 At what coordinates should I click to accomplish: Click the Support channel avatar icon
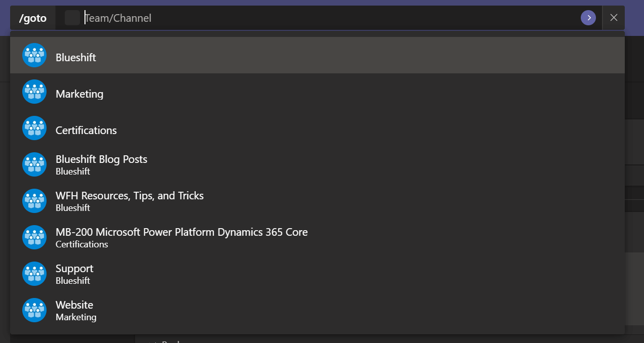pyautogui.click(x=34, y=274)
